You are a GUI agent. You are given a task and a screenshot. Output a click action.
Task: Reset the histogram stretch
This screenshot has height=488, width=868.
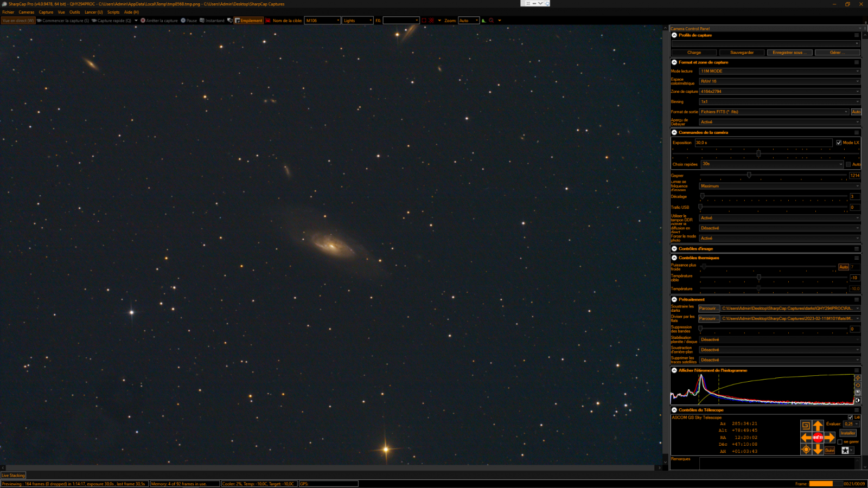(x=858, y=386)
